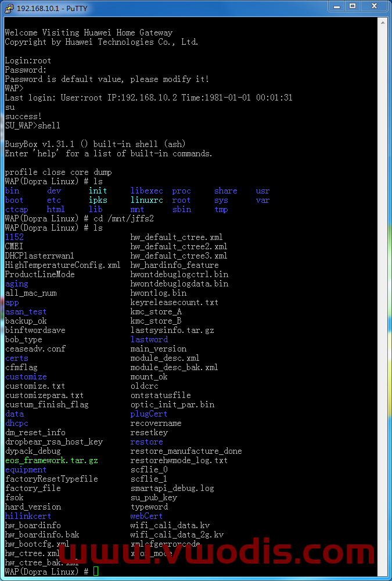Open the PuTTY system menu icon
The width and height of the screenshot is (392, 581).
coord(10,8)
